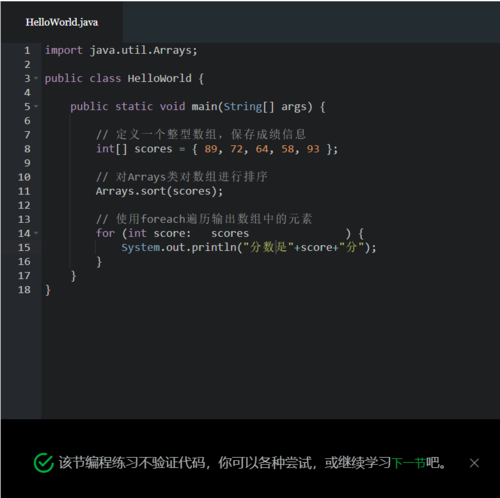500x498 pixels.
Task: Click the empty tab bar area beside HelloWorld.java
Action: pos(311,22)
